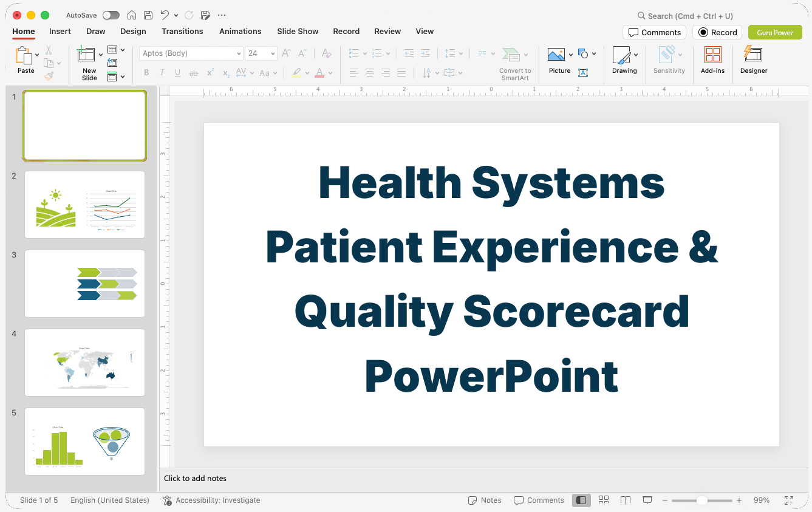Image resolution: width=812 pixels, height=512 pixels.
Task: Open the Paste options dropdown arrow
Action: point(37,55)
